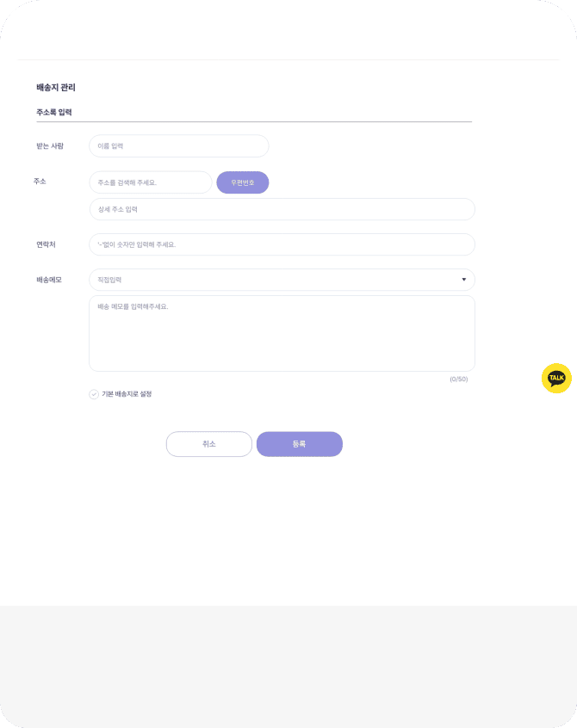Click the 기본 배송지로 설정 label text
Viewport: 577px width, 728px height.
point(127,394)
